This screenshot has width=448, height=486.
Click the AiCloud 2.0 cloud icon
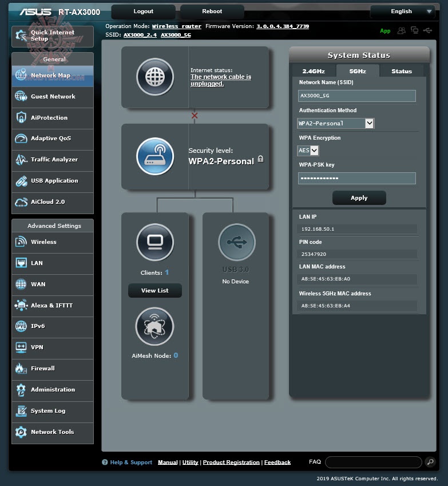tap(21, 202)
